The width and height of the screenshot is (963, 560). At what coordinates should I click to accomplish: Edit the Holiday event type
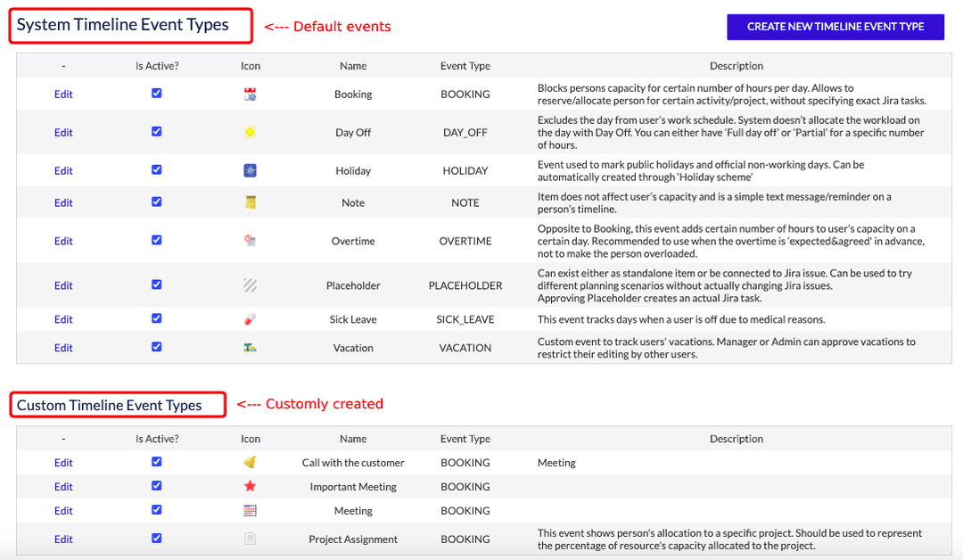pos(63,170)
